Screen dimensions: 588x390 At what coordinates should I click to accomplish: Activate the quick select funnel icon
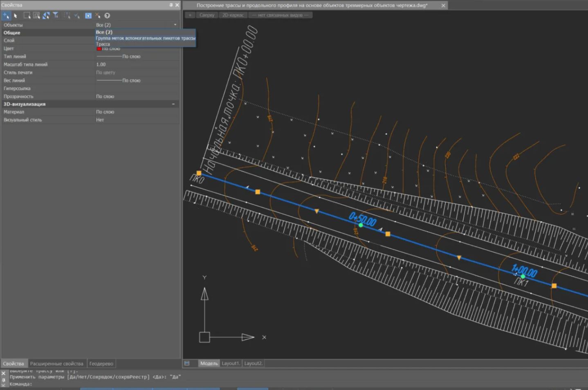pyautogui.click(x=56, y=16)
